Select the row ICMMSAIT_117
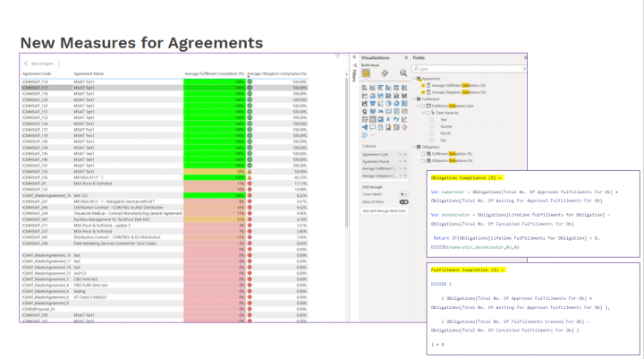Screen dimensions: 644x359 pos(165,88)
